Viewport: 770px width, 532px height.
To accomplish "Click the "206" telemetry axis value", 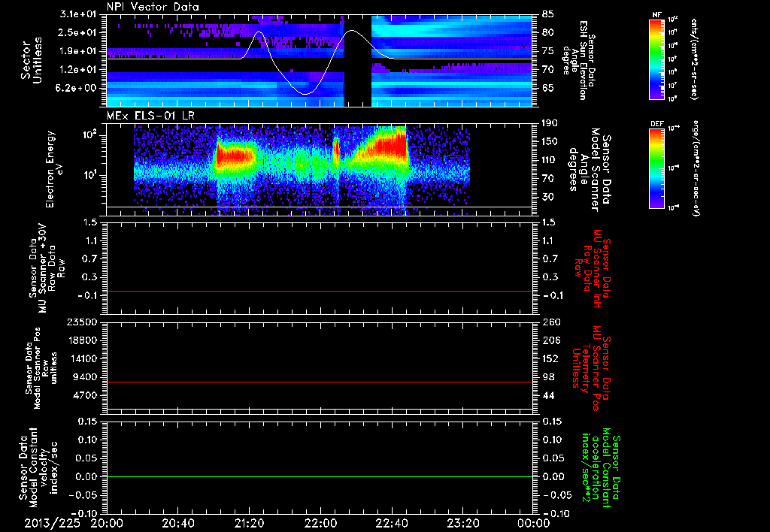I will 550,340.
